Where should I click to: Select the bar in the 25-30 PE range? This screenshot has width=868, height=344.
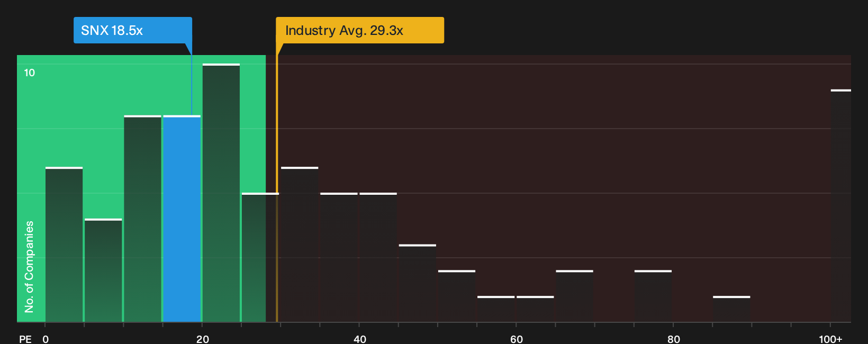[260, 257]
